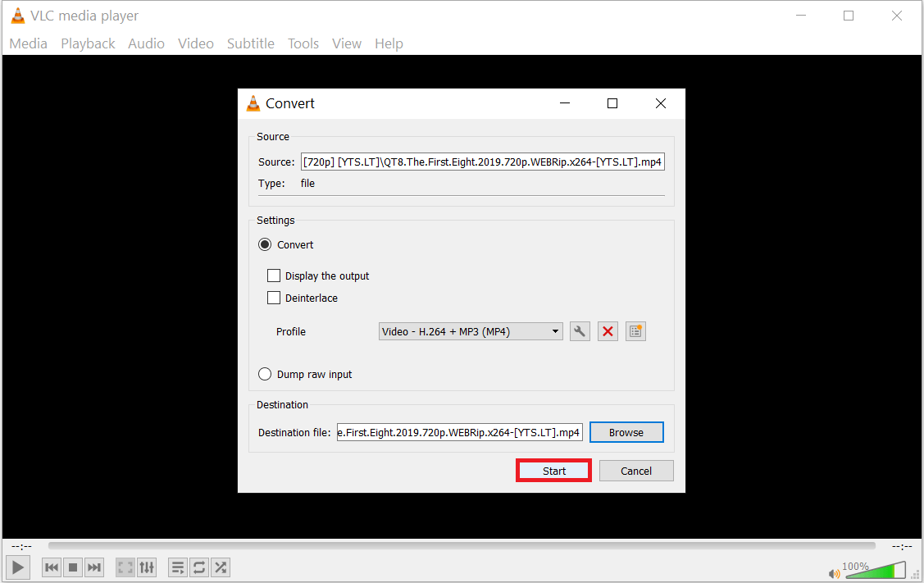The height and width of the screenshot is (583, 924).
Task: Open the Tools menu
Action: [303, 43]
